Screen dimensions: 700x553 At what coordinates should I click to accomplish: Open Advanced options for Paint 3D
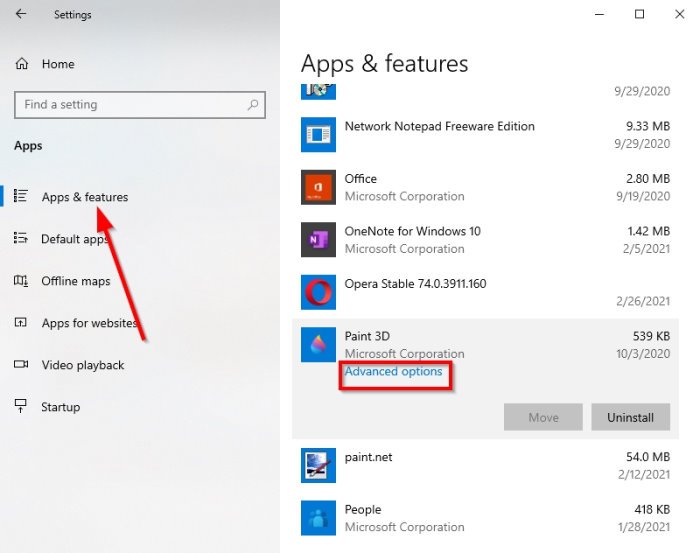[x=393, y=372]
